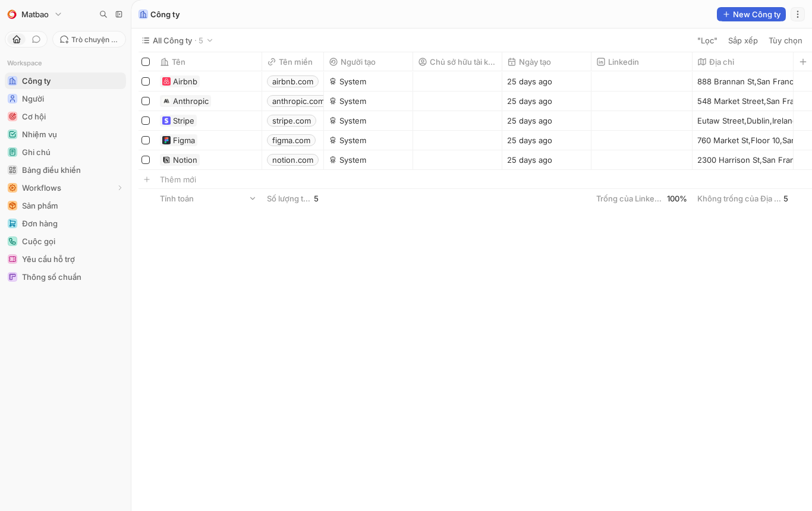Open the Linkedin column header menu
The image size is (812, 511).
[642, 62]
